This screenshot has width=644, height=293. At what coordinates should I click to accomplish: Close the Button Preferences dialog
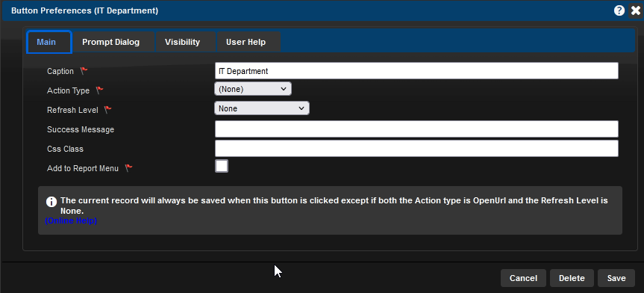(x=635, y=10)
